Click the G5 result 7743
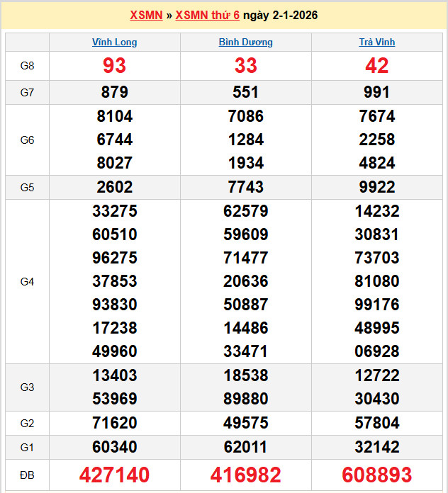The width and height of the screenshot is (448, 493). (245, 188)
